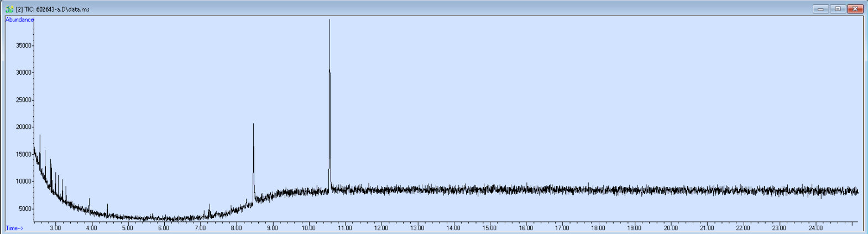Click the 24.00 time axis label
This screenshot has width=868, height=234.
coord(815,228)
